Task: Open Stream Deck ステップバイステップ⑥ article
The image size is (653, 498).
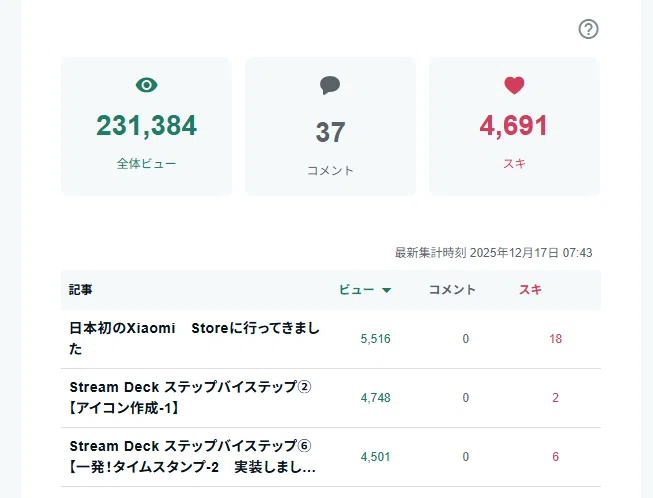Action: (192, 457)
